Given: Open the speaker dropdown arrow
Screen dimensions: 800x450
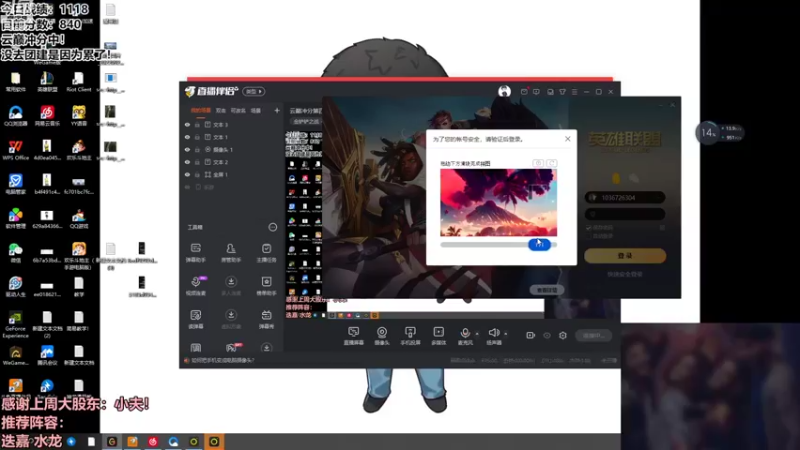Looking at the screenshot, I should 506,334.
